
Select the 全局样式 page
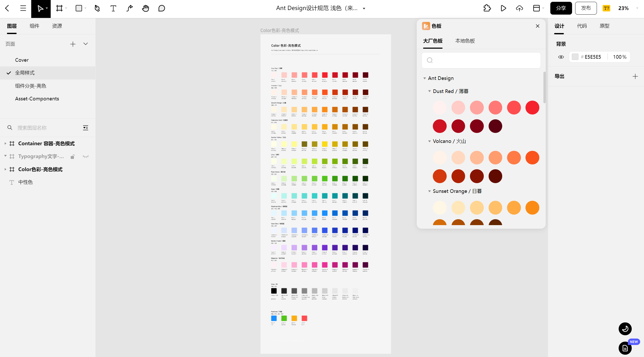click(x=48, y=73)
